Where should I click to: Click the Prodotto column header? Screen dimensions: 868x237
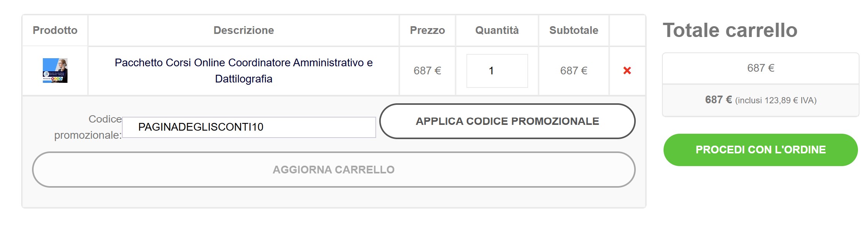click(x=55, y=30)
